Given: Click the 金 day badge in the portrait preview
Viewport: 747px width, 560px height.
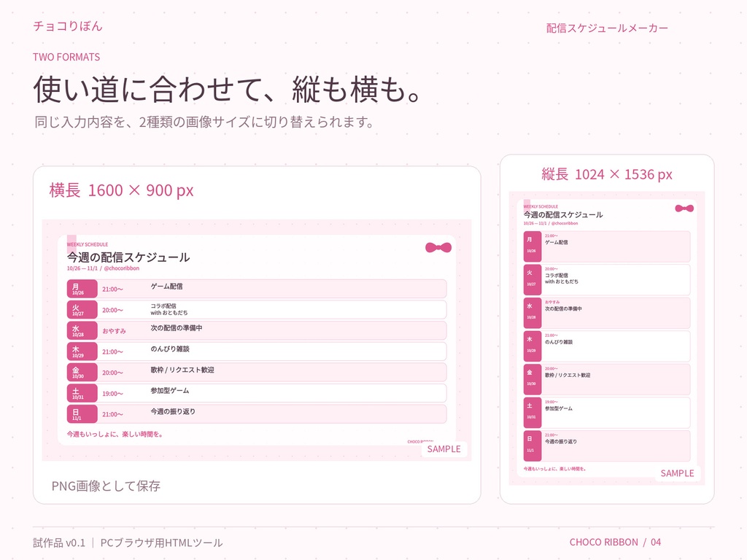Looking at the screenshot, I should (x=532, y=379).
